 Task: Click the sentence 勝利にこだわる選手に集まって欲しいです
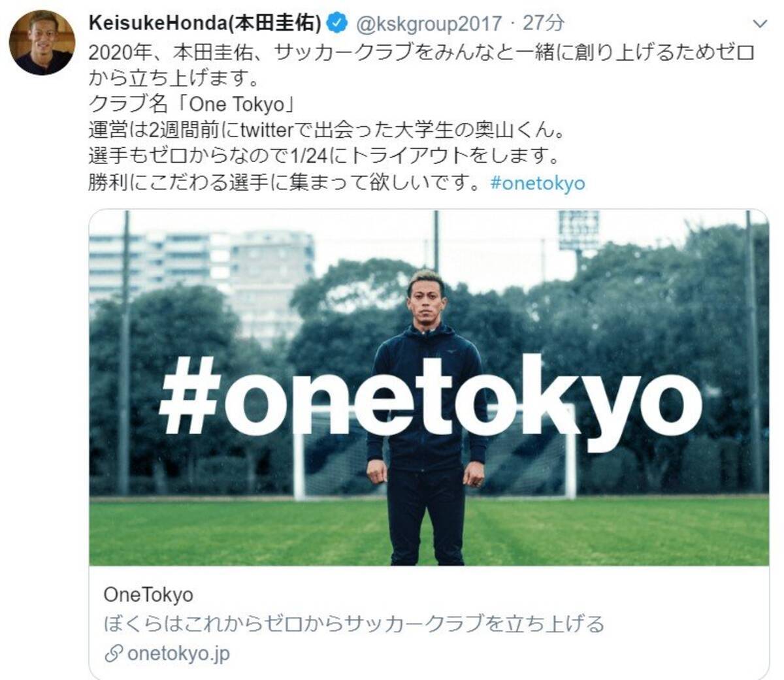coord(286,183)
